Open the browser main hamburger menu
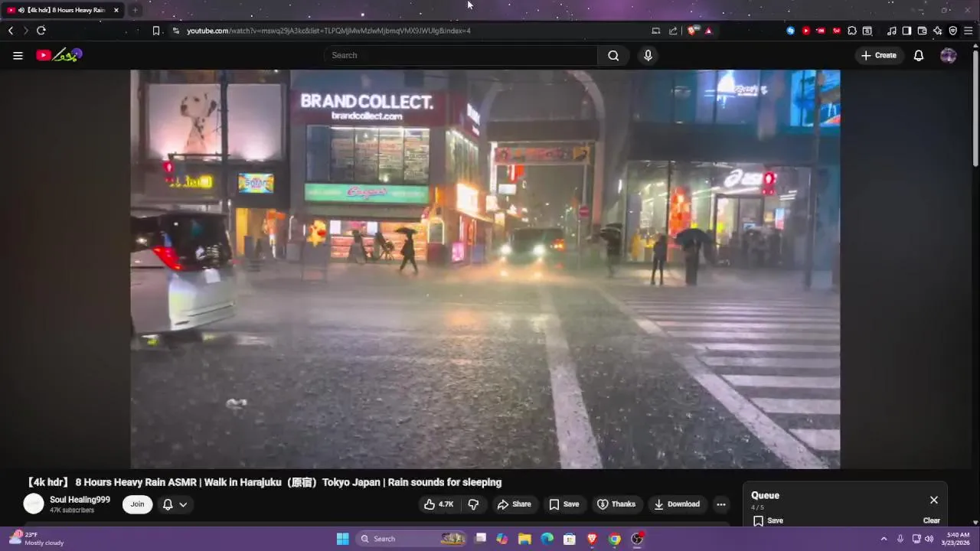 coord(969,31)
